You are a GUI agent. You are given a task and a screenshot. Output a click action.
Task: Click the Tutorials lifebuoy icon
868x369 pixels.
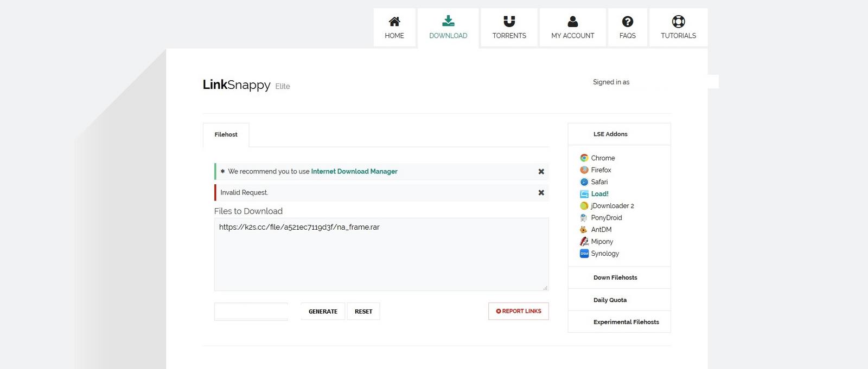click(678, 21)
